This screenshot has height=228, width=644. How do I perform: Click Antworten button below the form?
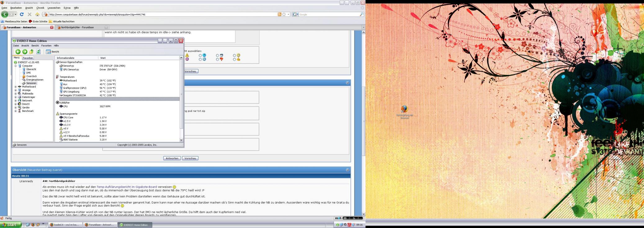(x=172, y=158)
